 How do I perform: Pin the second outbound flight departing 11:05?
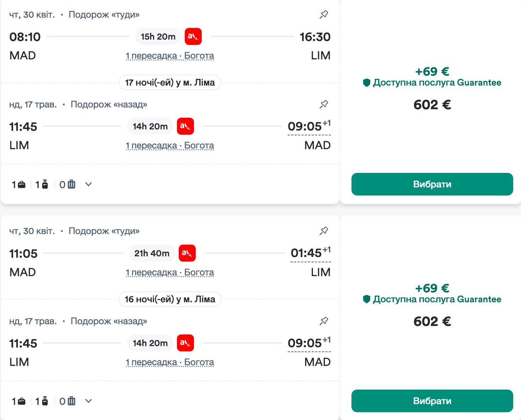click(324, 231)
